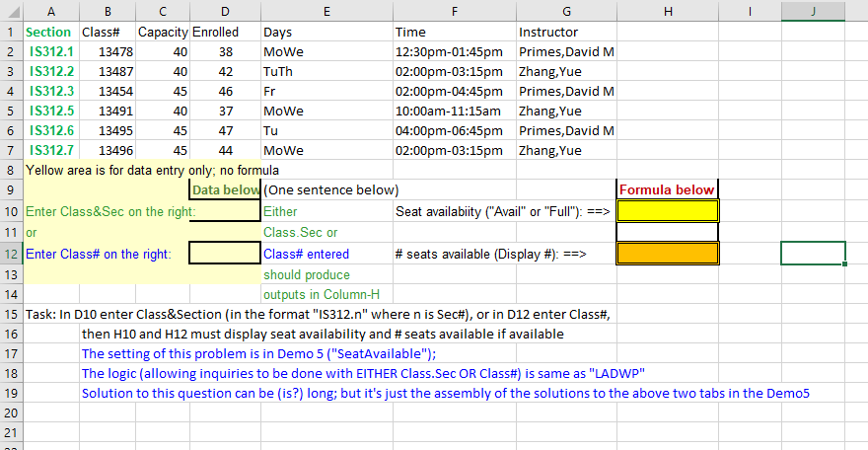Click the "Capacity" header cell
868x450 pixels.
[x=163, y=32]
